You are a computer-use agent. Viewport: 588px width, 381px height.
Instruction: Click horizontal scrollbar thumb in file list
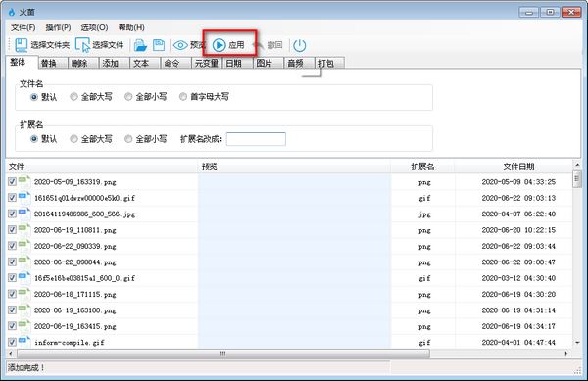pyautogui.click(x=223, y=353)
